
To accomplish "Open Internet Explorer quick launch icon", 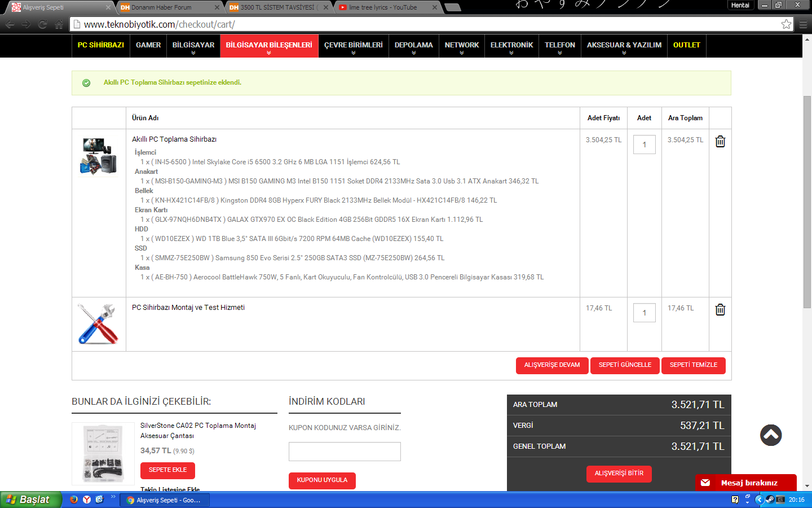I will tap(100, 500).
